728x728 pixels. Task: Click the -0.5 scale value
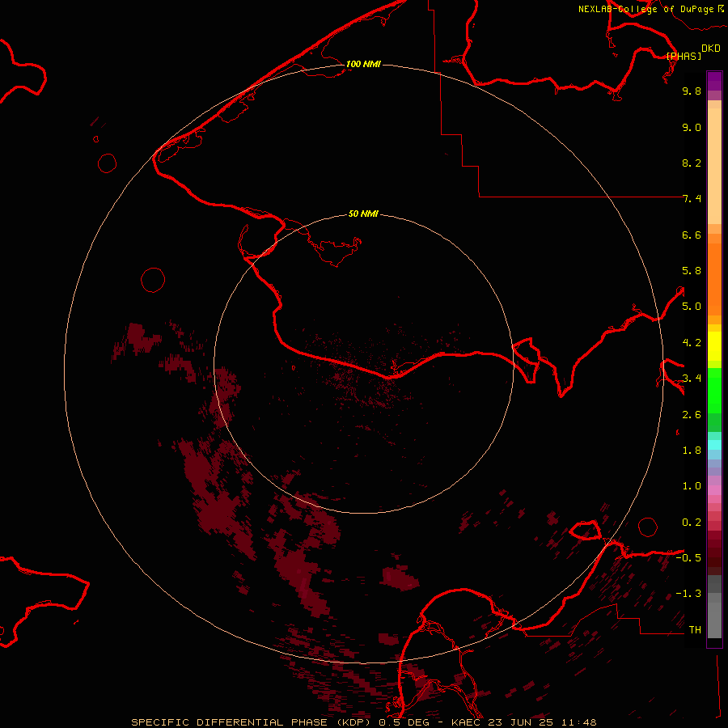pos(688,558)
